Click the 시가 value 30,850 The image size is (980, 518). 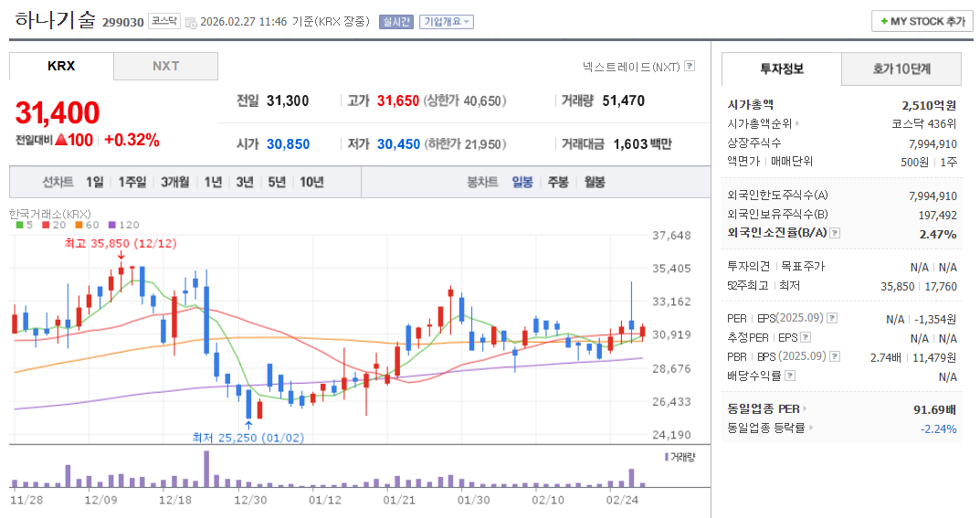coord(288,143)
